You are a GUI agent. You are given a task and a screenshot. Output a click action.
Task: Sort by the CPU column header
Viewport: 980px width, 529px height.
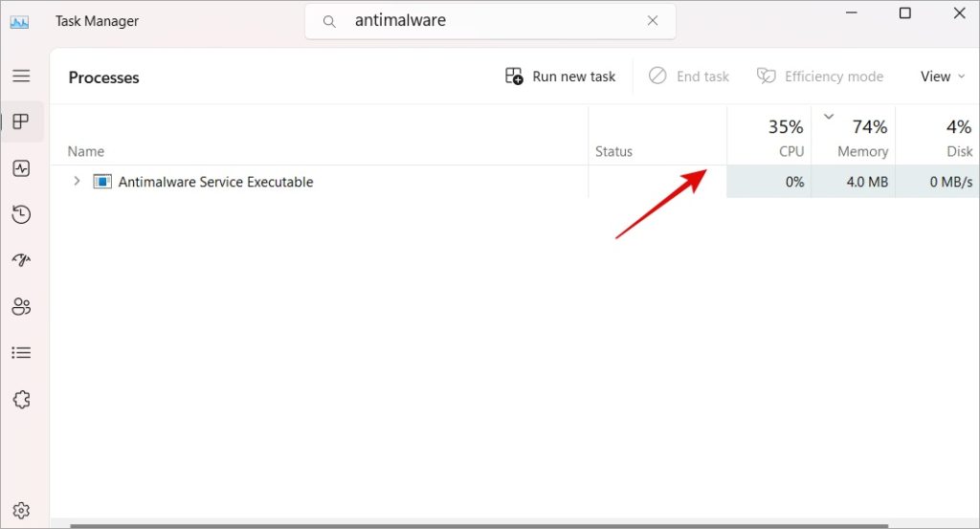click(x=769, y=137)
